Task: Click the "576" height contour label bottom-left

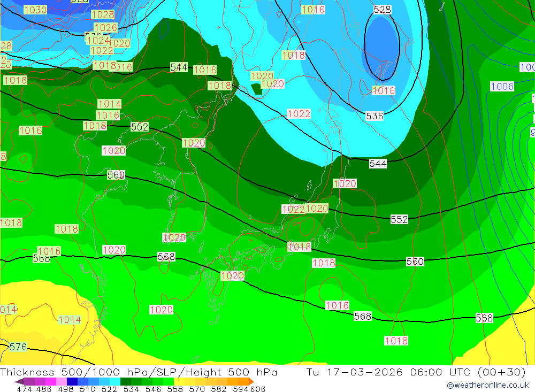Action: tap(18, 347)
